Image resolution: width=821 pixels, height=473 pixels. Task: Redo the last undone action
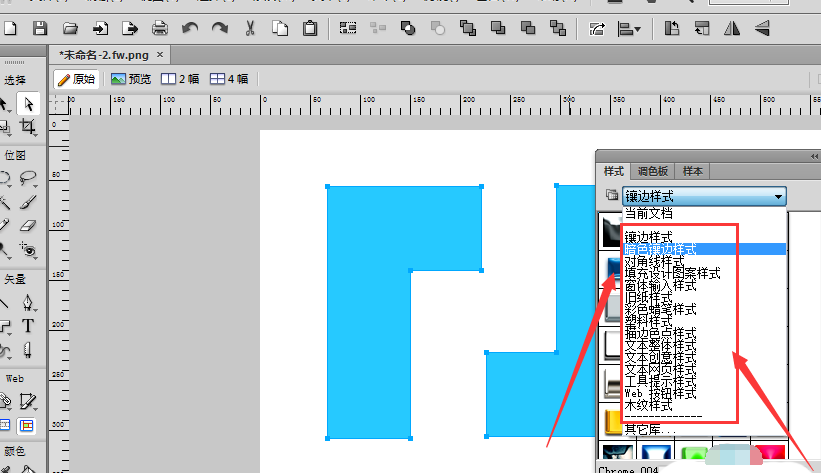tap(220, 28)
